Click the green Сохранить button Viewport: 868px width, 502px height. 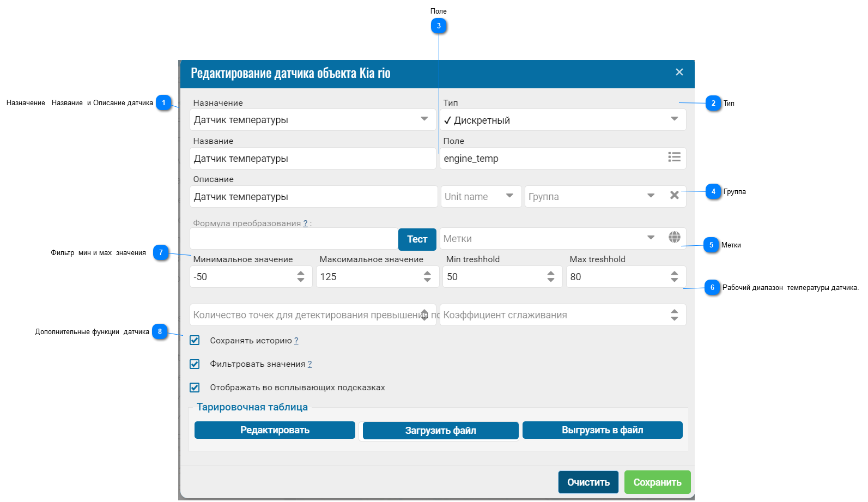pyautogui.click(x=657, y=482)
